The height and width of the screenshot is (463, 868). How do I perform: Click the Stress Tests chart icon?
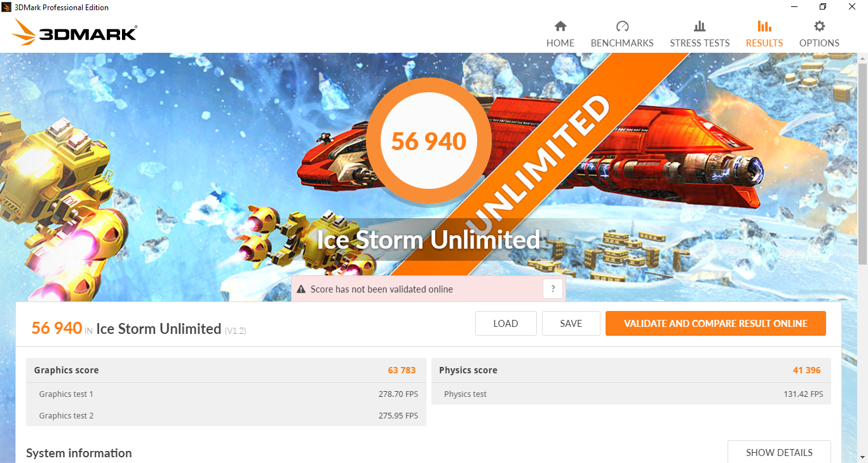tap(700, 26)
